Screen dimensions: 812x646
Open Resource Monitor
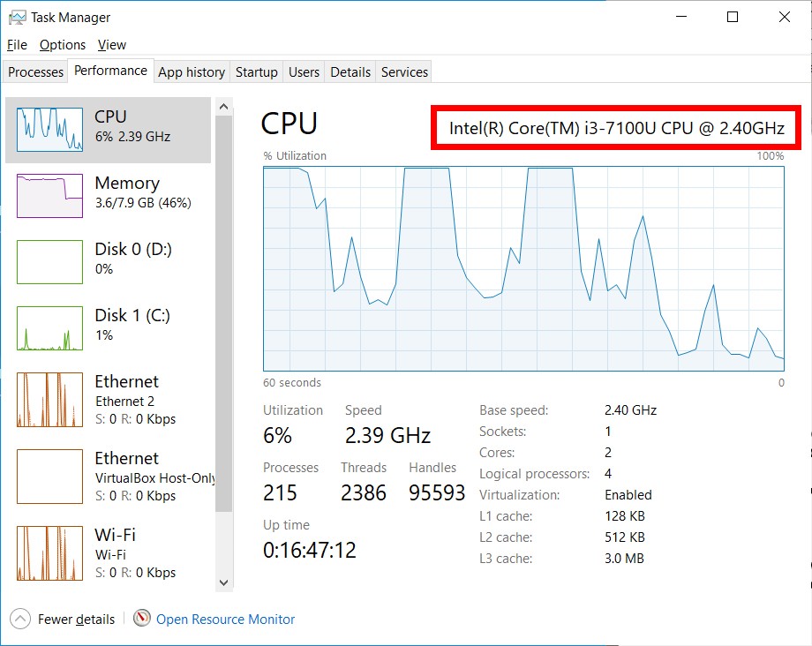coord(225,620)
